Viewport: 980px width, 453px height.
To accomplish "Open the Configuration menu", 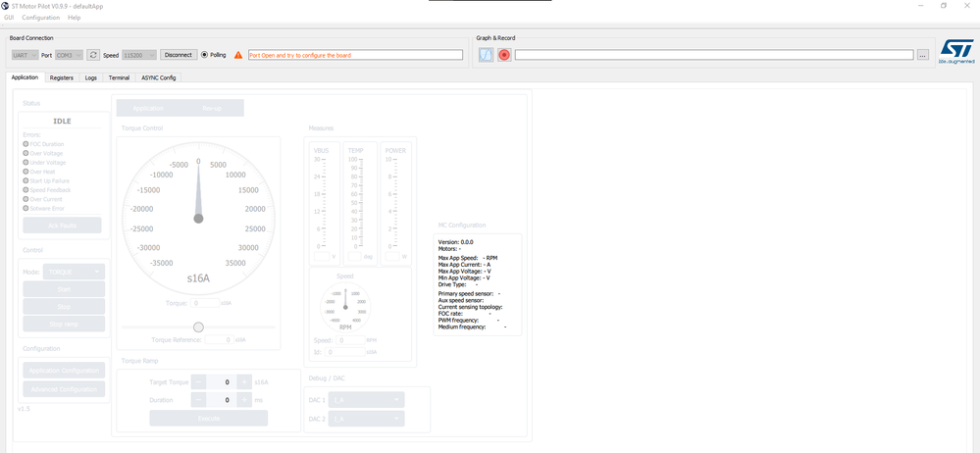I will tap(40, 18).
